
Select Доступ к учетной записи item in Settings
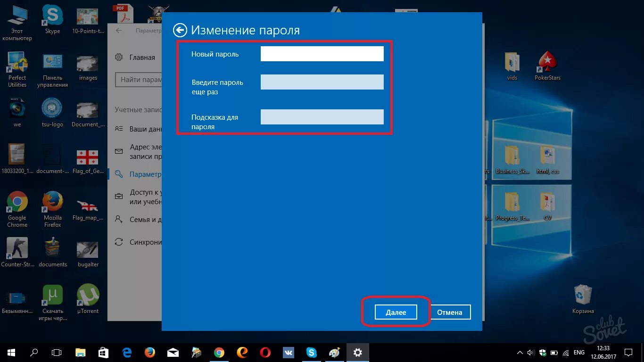139,197
